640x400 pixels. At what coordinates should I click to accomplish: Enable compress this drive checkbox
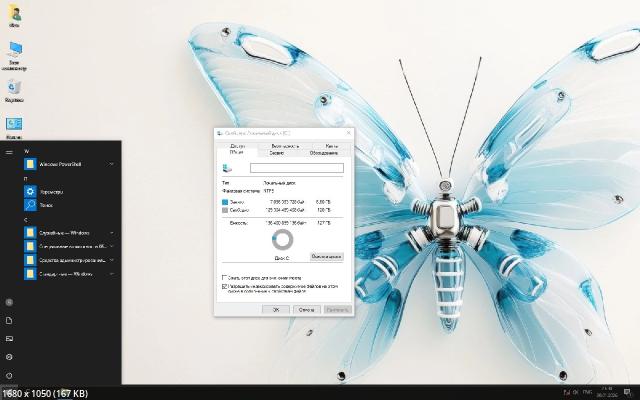[x=224, y=277]
